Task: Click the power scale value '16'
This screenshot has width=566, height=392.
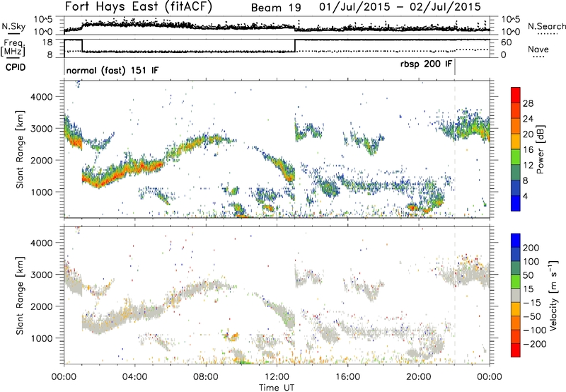Action: tap(528, 150)
